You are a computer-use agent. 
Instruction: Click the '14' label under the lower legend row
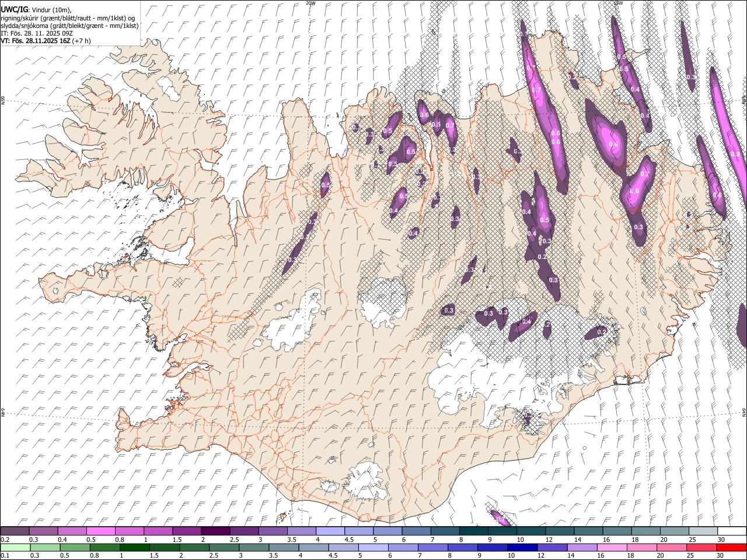(x=570, y=556)
